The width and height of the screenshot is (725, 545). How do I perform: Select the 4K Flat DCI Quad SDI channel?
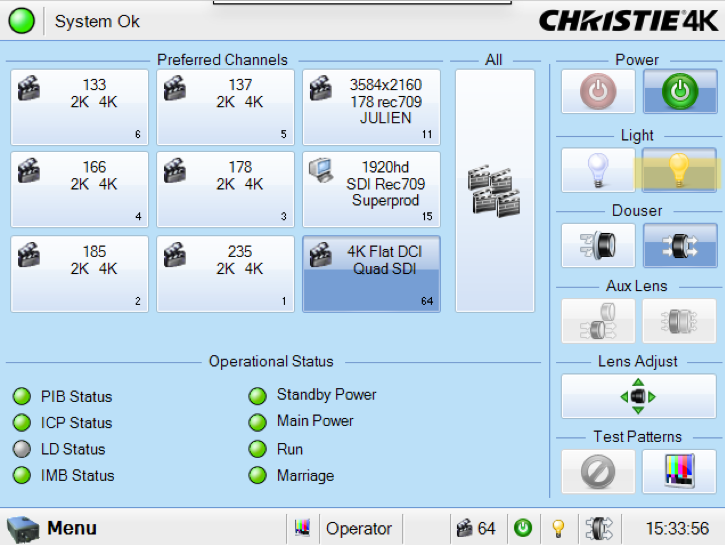click(371, 274)
